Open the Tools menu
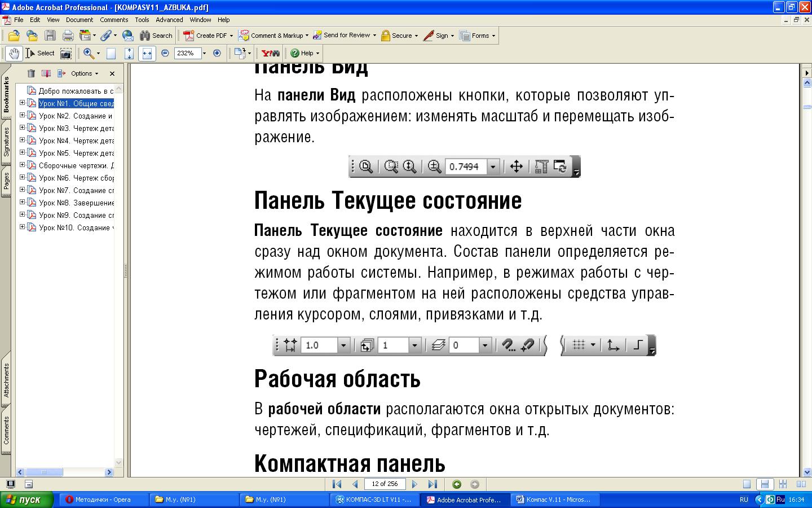This screenshot has height=508, width=812. tap(142, 20)
